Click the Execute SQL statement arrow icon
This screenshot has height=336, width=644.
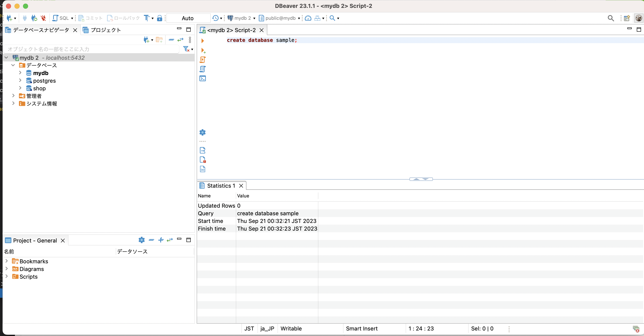tap(202, 41)
